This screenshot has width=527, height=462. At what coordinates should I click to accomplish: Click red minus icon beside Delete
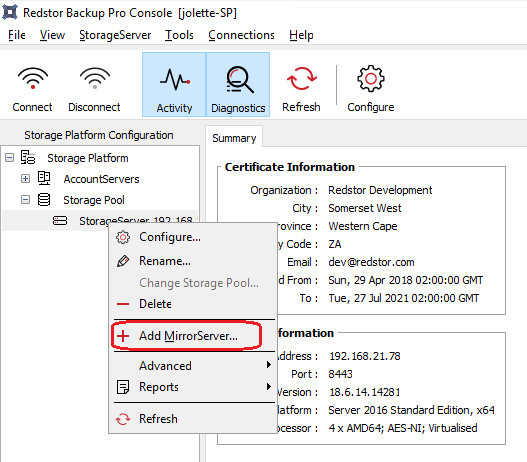tap(123, 304)
